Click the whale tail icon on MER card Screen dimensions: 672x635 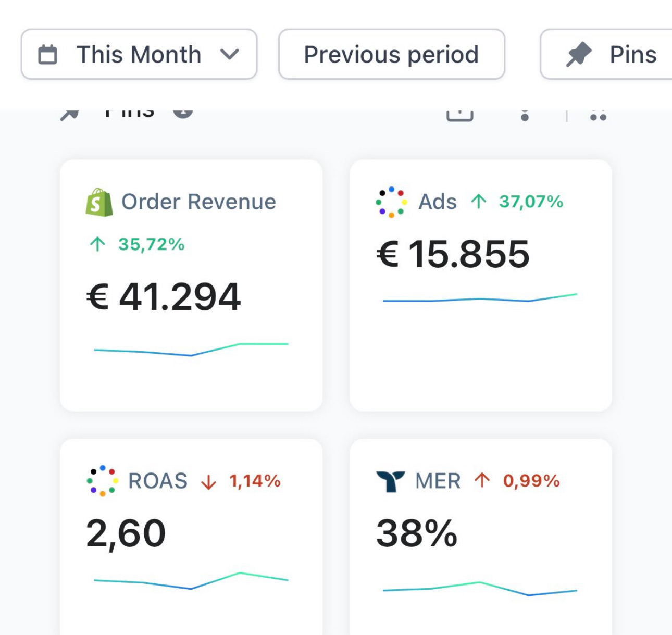click(x=390, y=481)
